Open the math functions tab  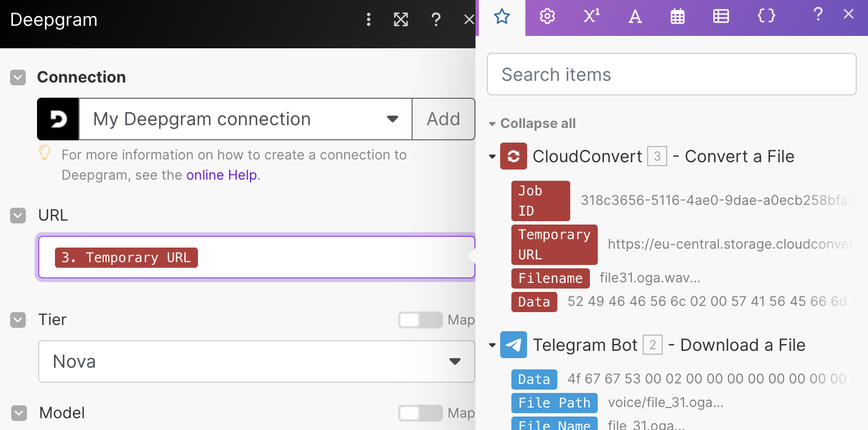tap(591, 17)
